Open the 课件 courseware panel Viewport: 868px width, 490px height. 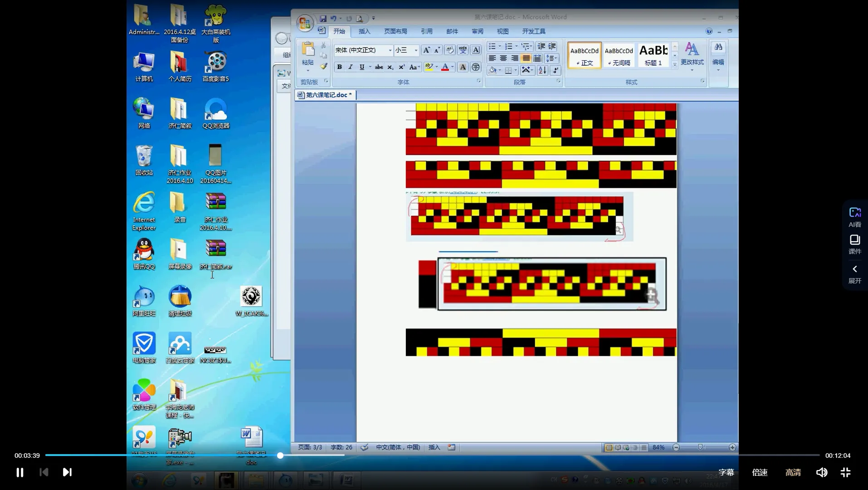[855, 244]
